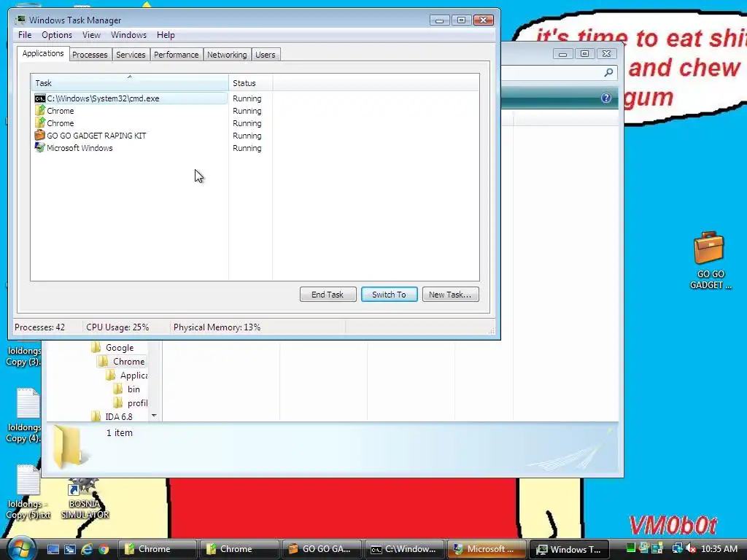Click the search magnifier in Explorer window
Screen dimensions: 747x560
[x=608, y=72]
